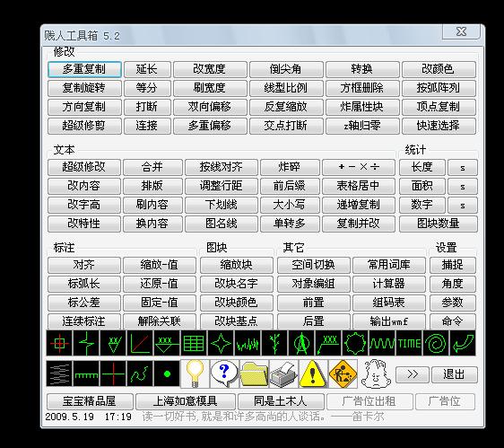
Task: Click the green ruler ticks icon
Action: click(86, 373)
